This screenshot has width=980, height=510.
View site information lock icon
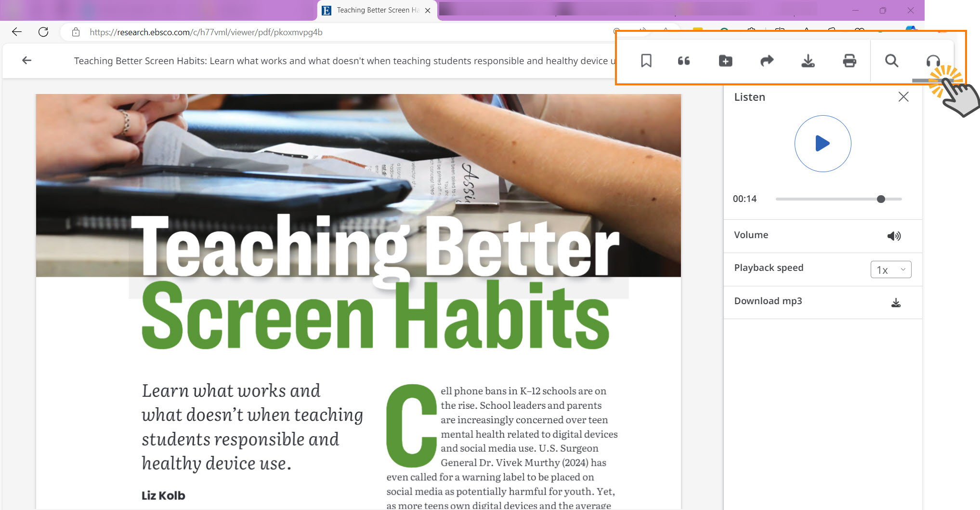coord(76,32)
